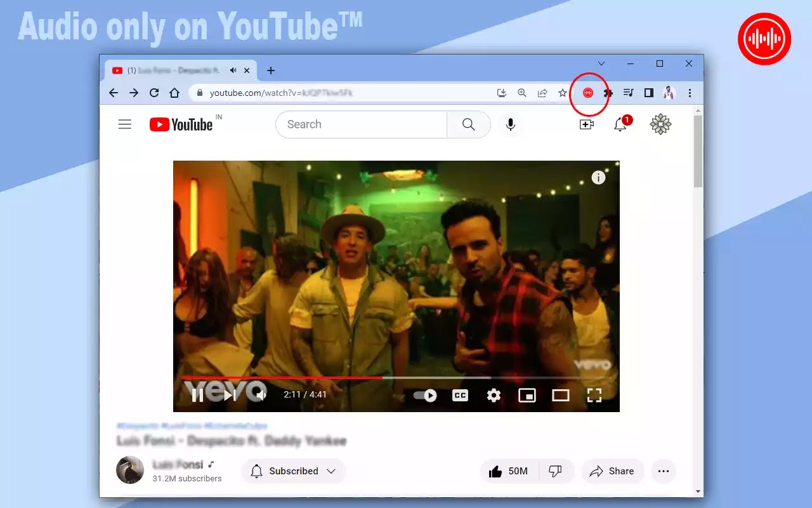Mute the tab audio speaker icon

click(233, 70)
